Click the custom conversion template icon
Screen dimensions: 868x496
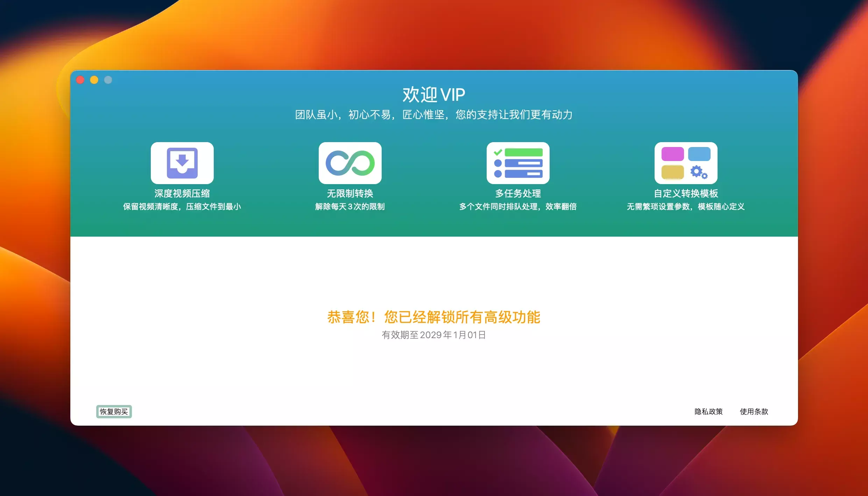686,163
